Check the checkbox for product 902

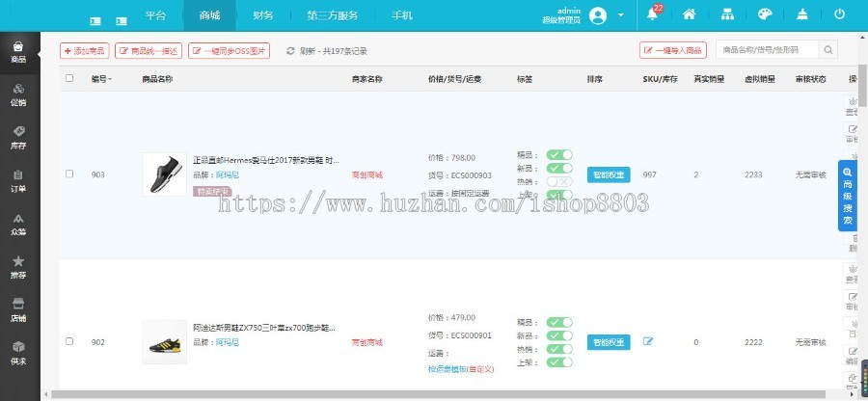[69, 341]
